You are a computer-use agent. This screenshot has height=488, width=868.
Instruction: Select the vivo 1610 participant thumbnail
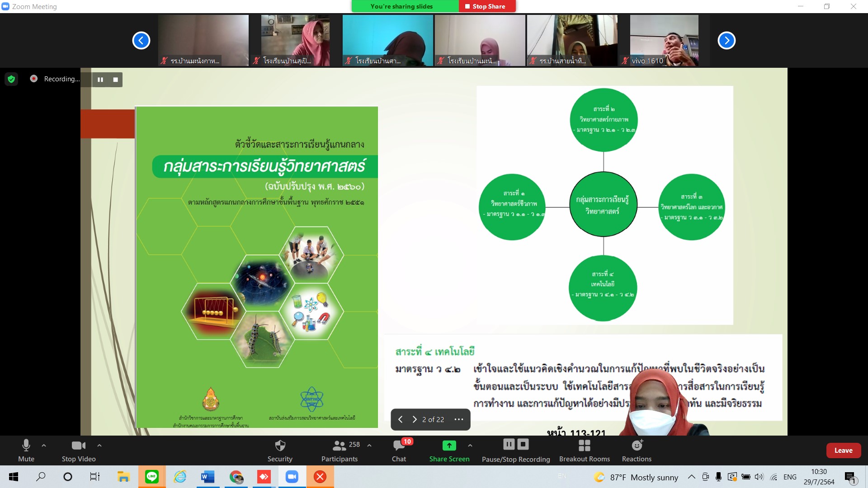pos(664,41)
